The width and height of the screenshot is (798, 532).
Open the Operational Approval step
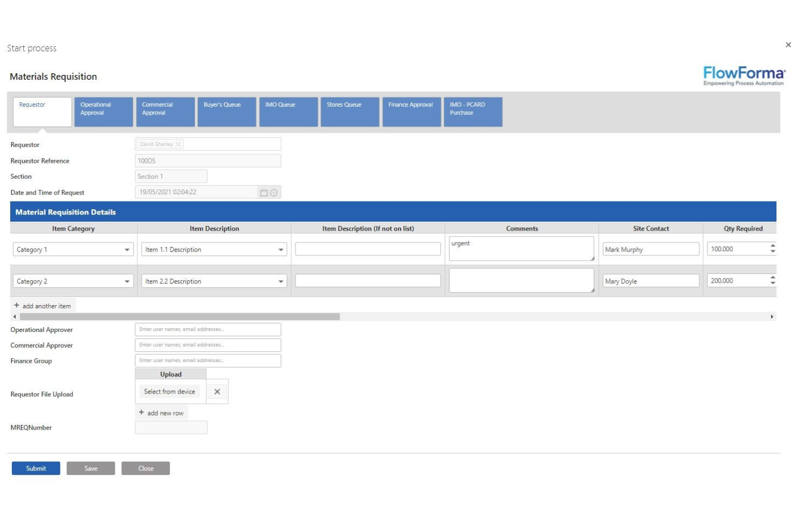click(104, 112)
